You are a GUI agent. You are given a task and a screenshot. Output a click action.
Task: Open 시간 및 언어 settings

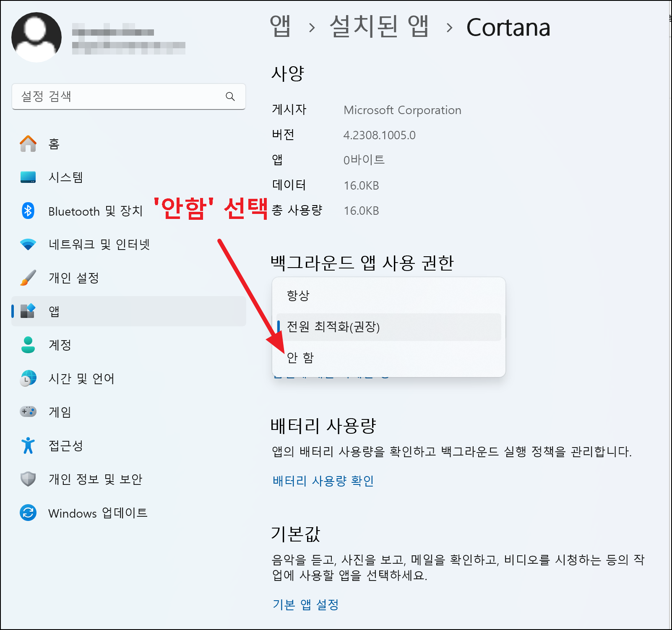(x=129, y=378)
